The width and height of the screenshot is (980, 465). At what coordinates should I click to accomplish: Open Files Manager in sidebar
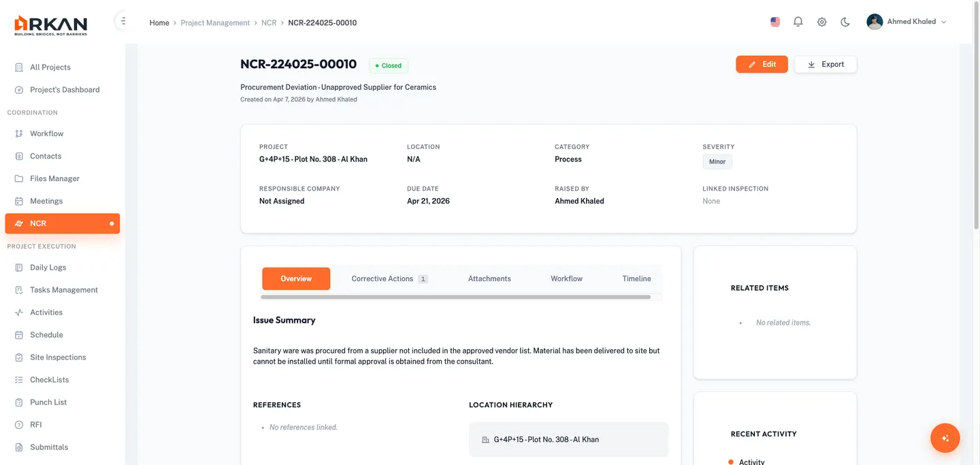[54, 178]
